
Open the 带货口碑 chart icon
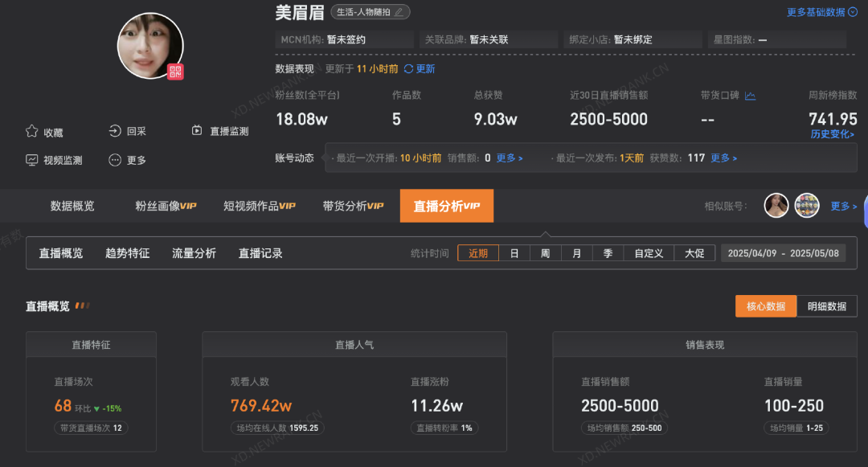pos(750,96)
